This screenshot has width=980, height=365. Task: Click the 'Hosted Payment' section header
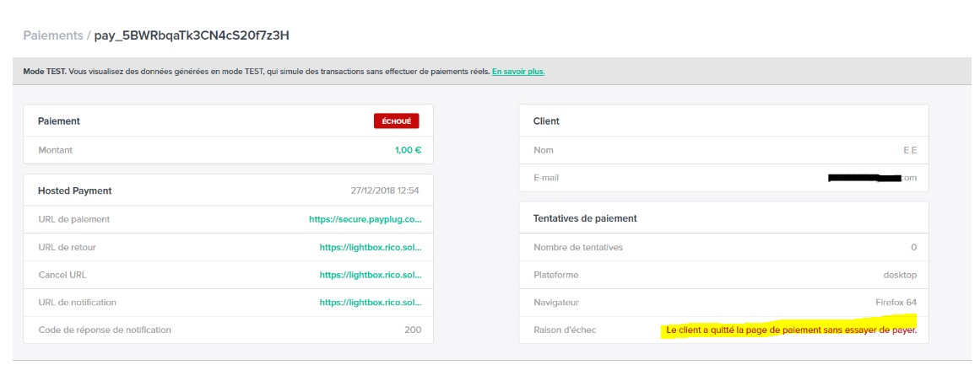click(x=75, y=191)
